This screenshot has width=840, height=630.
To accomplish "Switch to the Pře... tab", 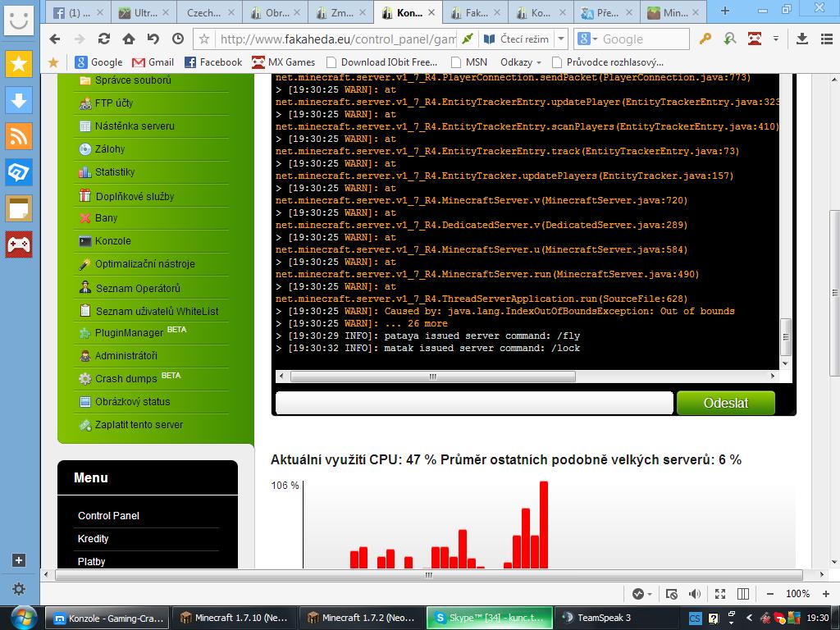I will coord(608,12).
